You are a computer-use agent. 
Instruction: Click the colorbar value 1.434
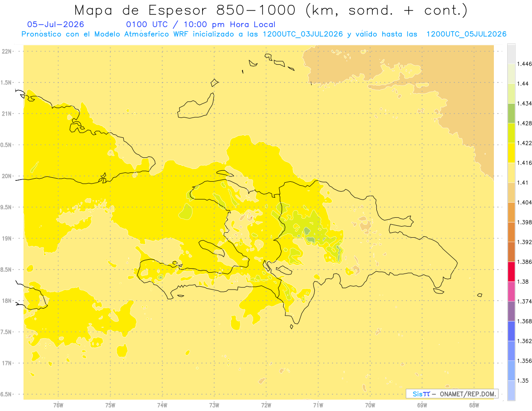[524, 103]
